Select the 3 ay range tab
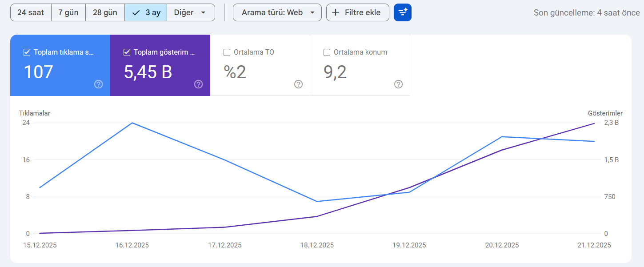The width and height of the screenshot is (644, 267). [x=146, y=12]
